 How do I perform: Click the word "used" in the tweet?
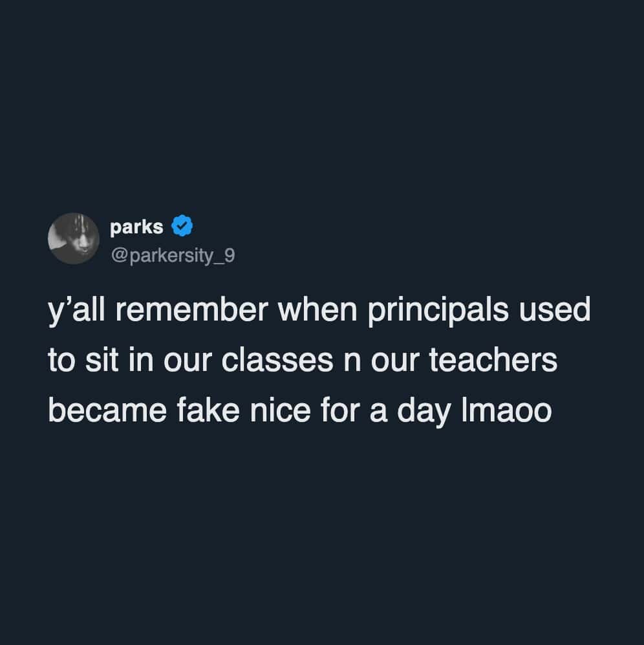coord(555,310)
